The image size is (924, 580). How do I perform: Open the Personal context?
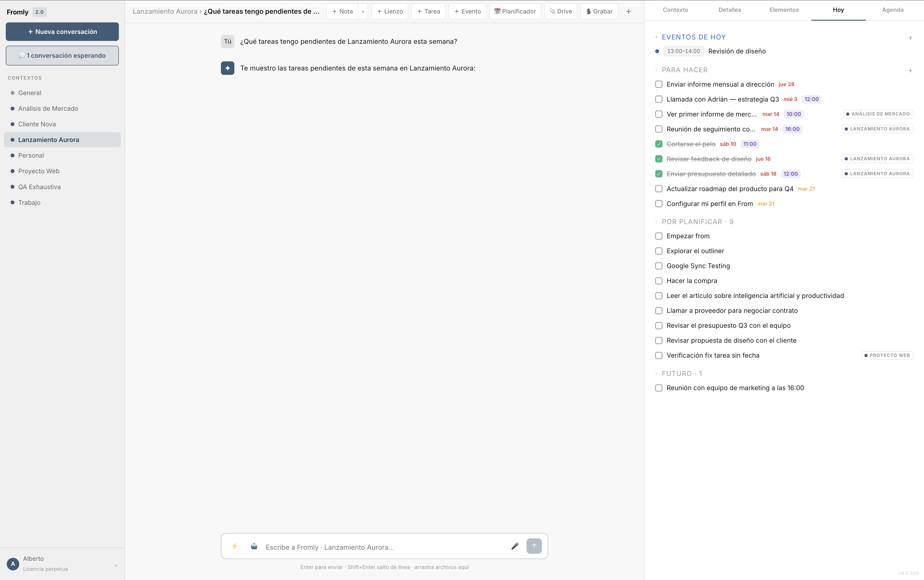pyautogui.click(x=62, y=155)
